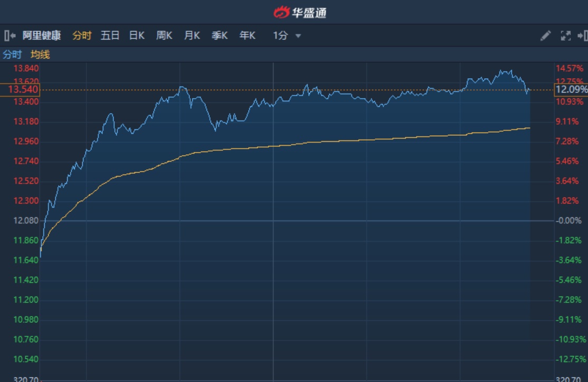Viewport: 588px width, 382px height.
Task: Collapse the left panel with the arrow icon
Action: click(10, 36)
